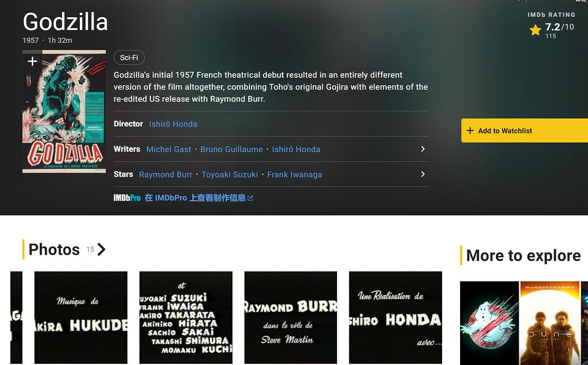Click the external link icon after IMDbPro text
The width and height of the screenshot is (588, 365).
(x=250, y=199)
